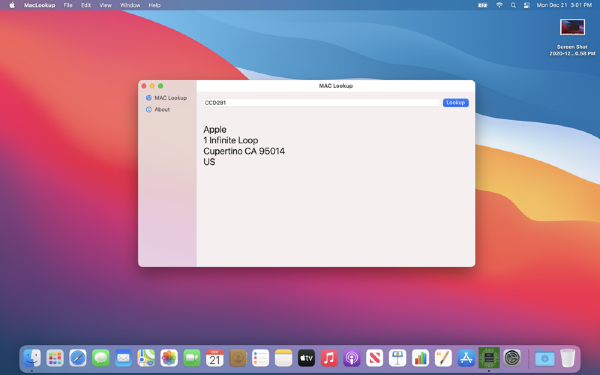Open the View menu

(x=106, y=5)
